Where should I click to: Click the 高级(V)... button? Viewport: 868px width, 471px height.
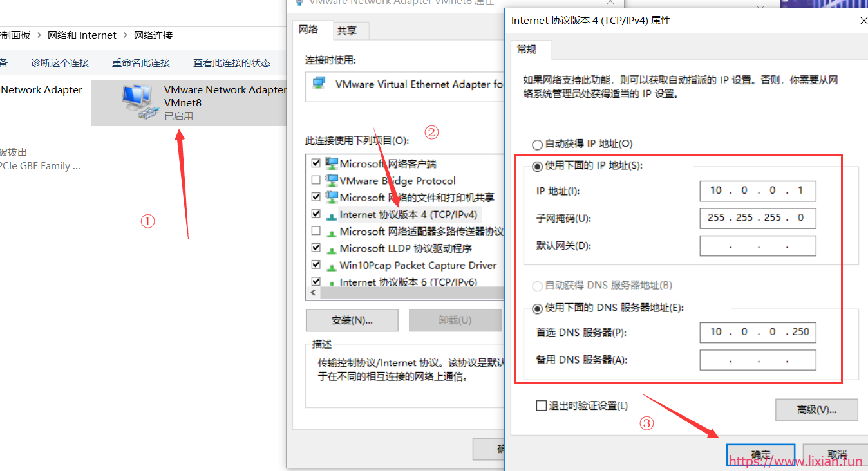[x=816, y=410]
